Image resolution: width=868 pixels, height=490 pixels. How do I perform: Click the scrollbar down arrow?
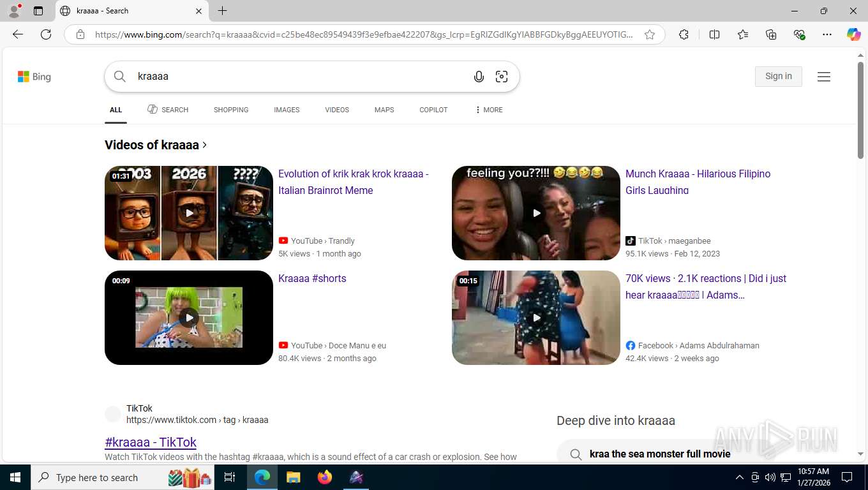860,454
